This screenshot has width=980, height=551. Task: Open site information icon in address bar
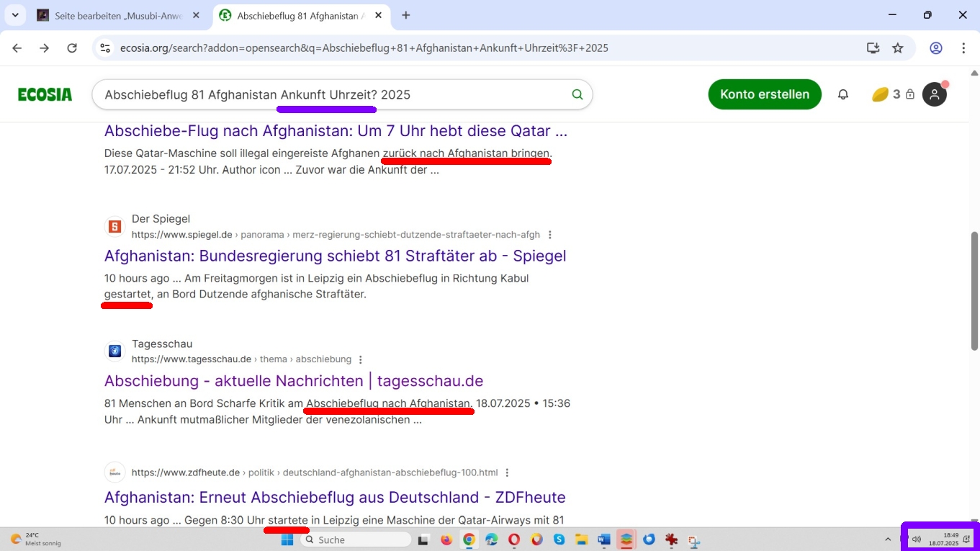105,48
